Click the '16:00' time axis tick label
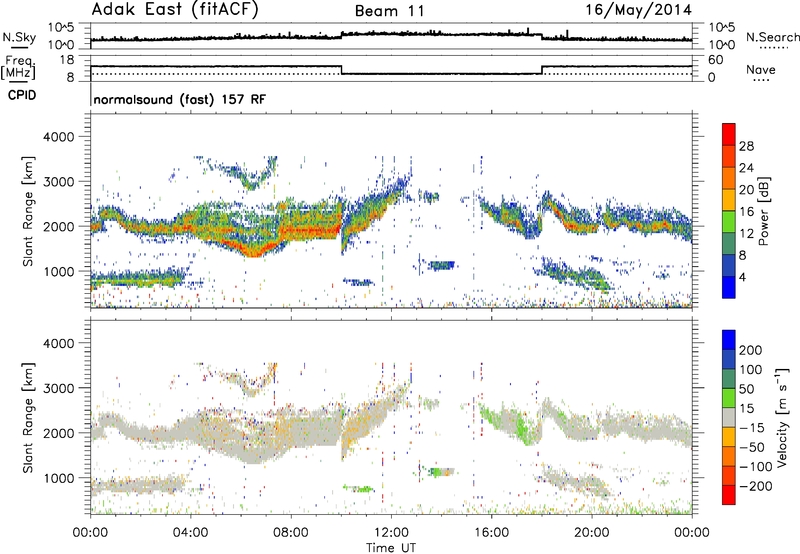The width and height of the screenshot is (800, 554). click(491, 533)
